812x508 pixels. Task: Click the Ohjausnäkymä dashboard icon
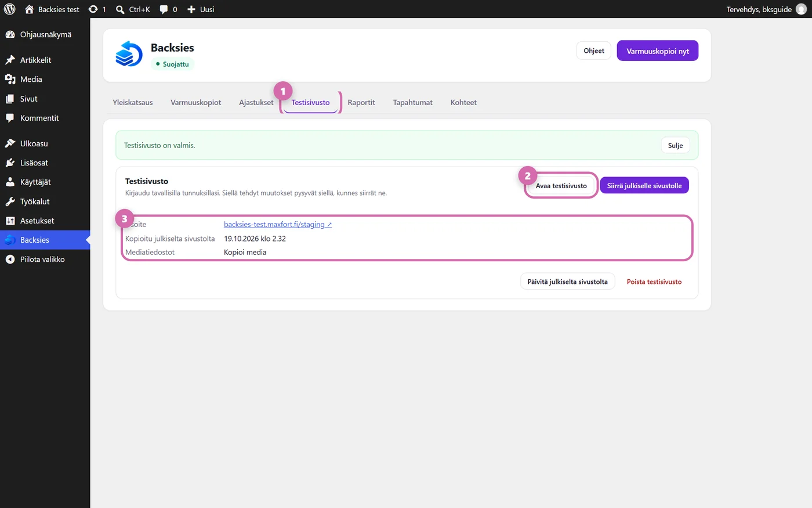(10, 35)
